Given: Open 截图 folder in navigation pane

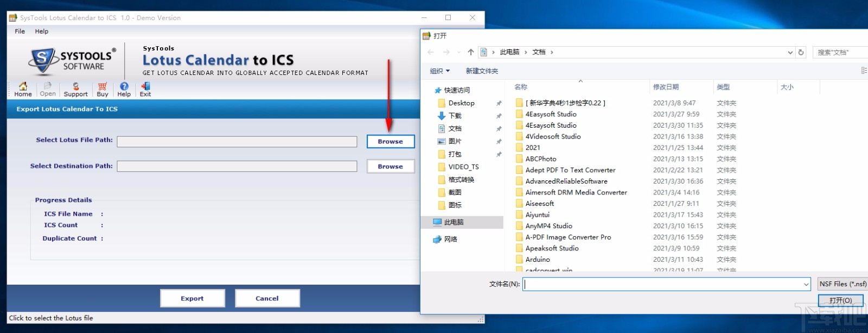Looking at the screenshot, I should coord(455,192).
